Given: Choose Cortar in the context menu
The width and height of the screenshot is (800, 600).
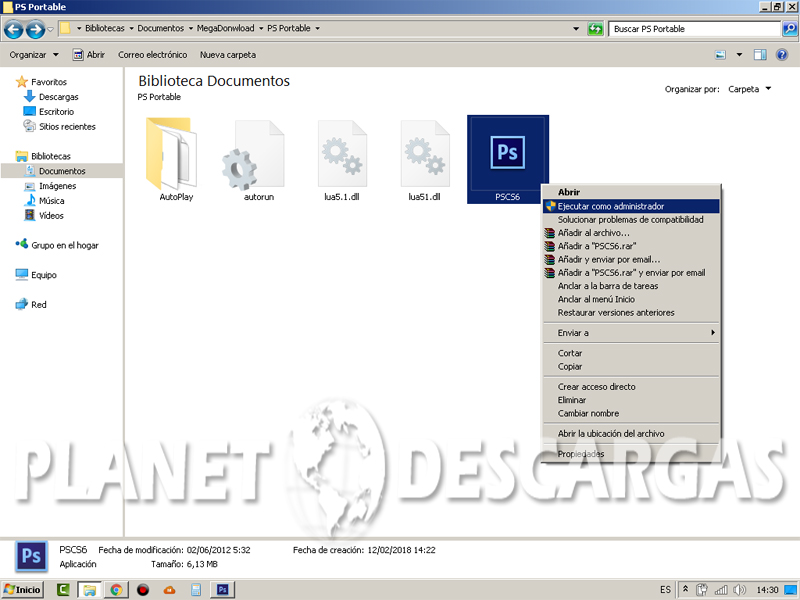Looking at the screenshot, I should [631, 353].
